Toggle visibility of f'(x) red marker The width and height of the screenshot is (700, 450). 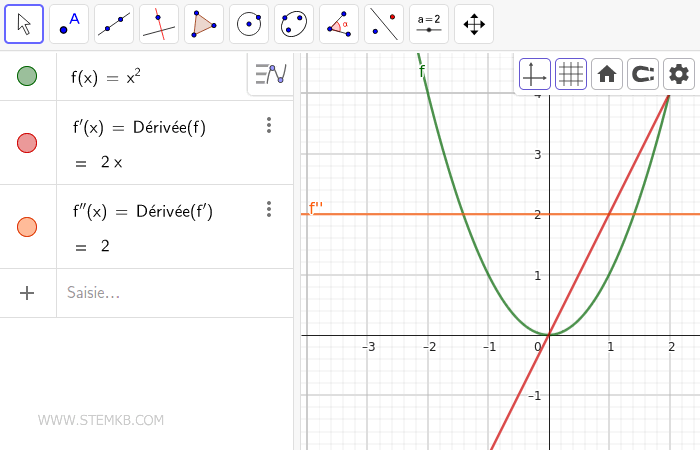(x=27, y=143)
